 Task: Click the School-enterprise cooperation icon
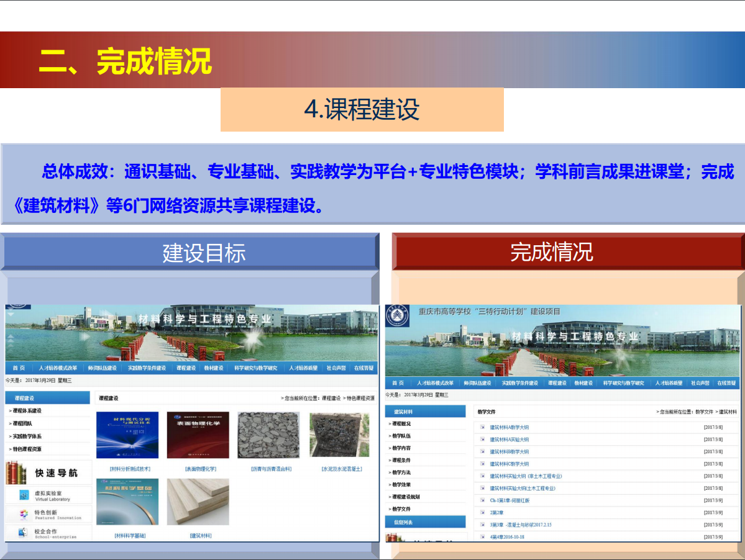coord(24,533)
